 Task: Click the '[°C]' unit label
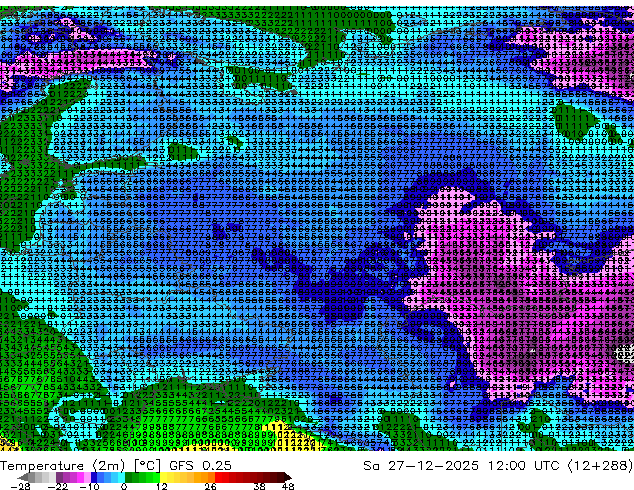147,466
